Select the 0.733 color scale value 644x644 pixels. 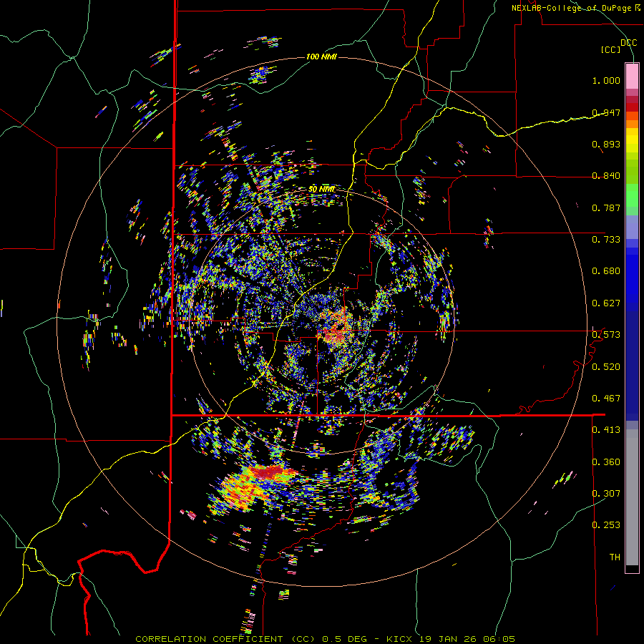(x=606, y=240)
